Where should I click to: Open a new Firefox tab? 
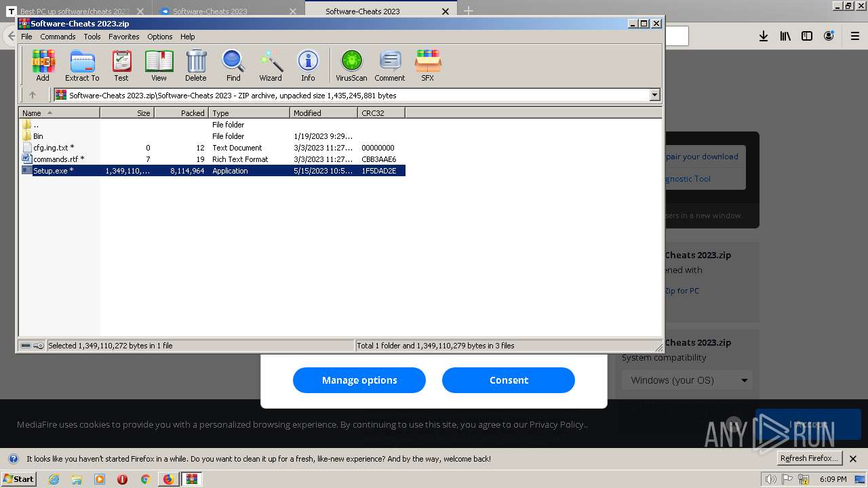(469, 11)
